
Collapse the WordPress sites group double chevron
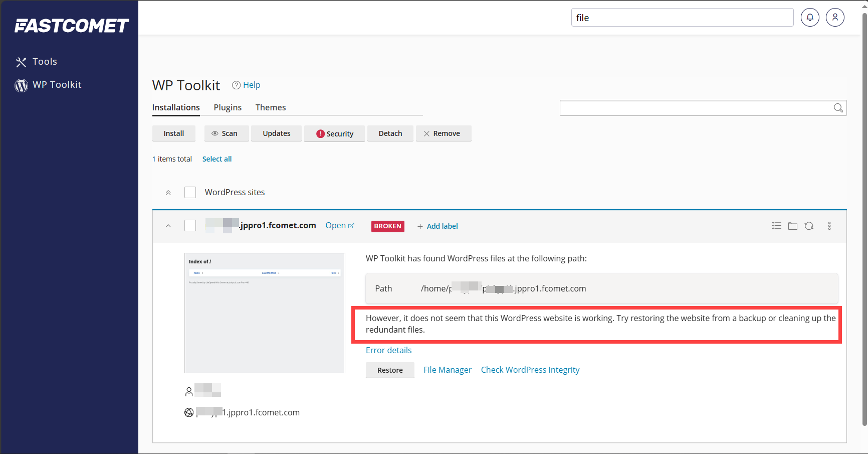168,193
